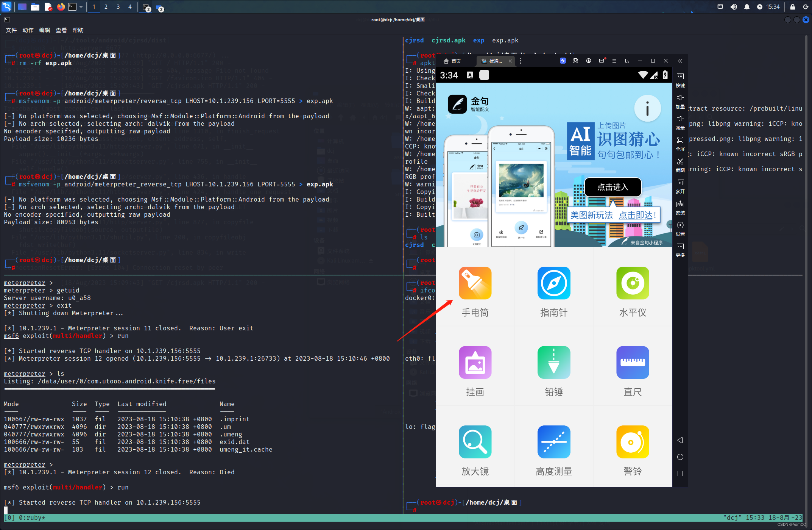
Task: Tap the 点击进入 banner button
Action: click(613, 187)
